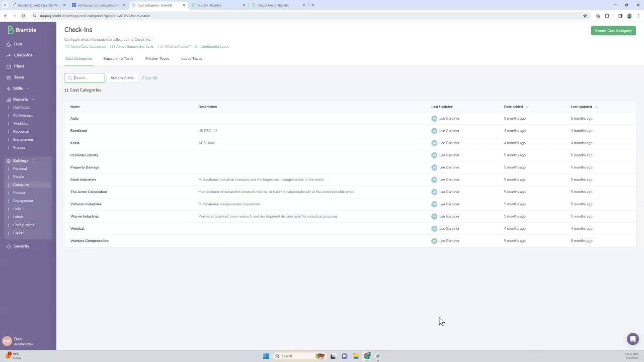
Task: Open Labels settings
Action: 18,217
